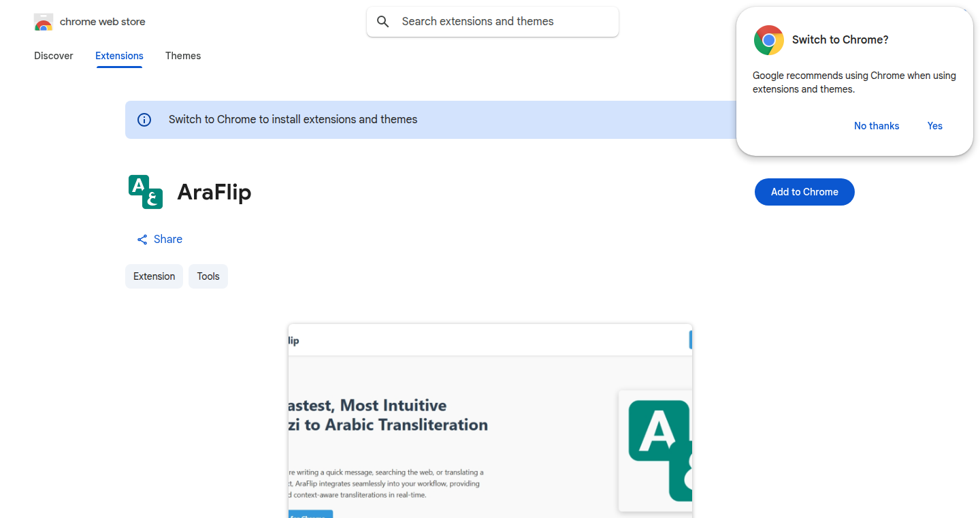Open the Extension category chip
This screenshot has height=518, width=980.
point(154,276)
